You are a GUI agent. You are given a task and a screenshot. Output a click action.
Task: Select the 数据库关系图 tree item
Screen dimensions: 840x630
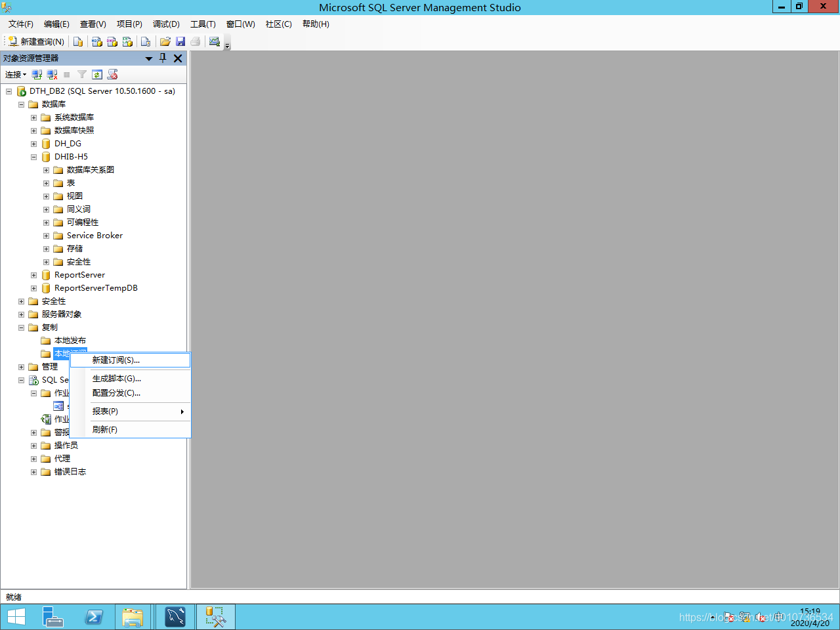[91, 170]
